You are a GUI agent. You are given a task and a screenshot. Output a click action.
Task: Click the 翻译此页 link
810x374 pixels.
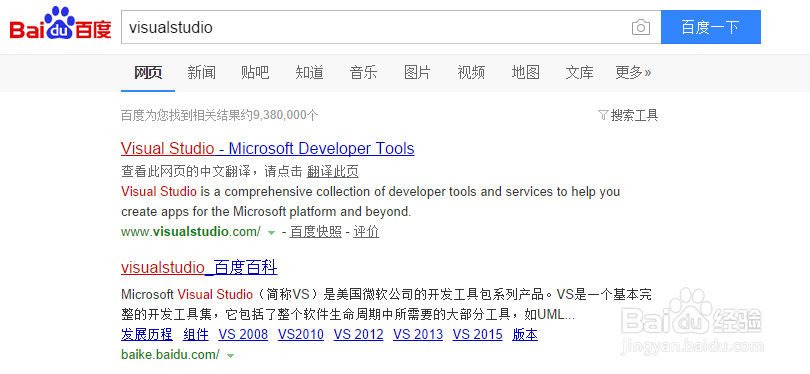click(x=333, y=171)
